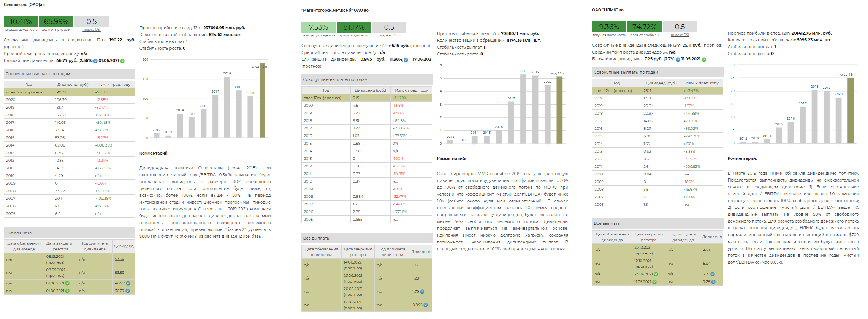Click the 20.37 dividend in НЛМК 2018 row
The width and height of the screenshot is (868, 319).
click(x=648, y=114)
